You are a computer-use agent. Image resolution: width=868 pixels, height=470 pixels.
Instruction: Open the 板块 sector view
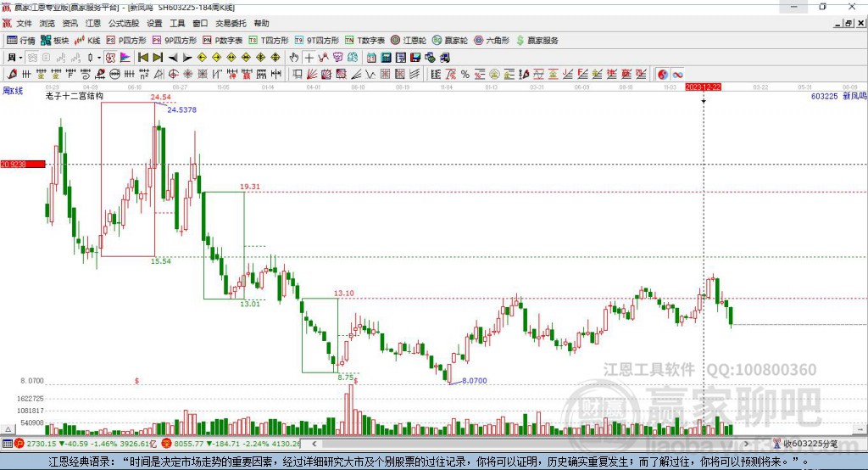55,41
